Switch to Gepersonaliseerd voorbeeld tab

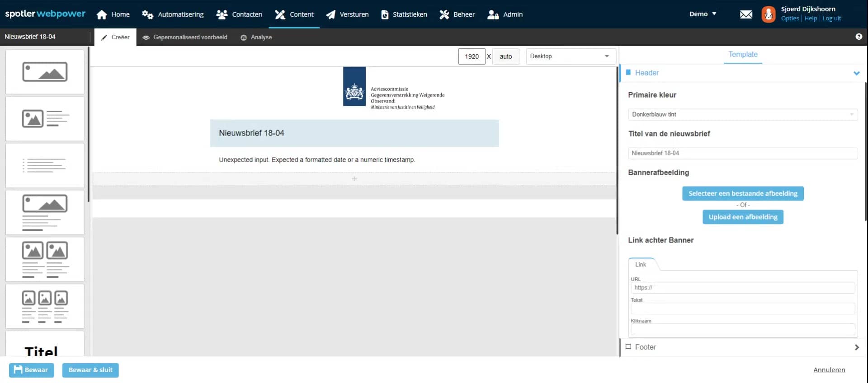pyautogui.click(x=185, y=37)
